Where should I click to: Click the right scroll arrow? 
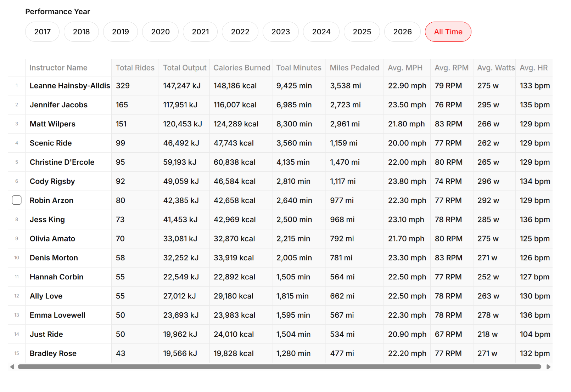pos(548,367)
